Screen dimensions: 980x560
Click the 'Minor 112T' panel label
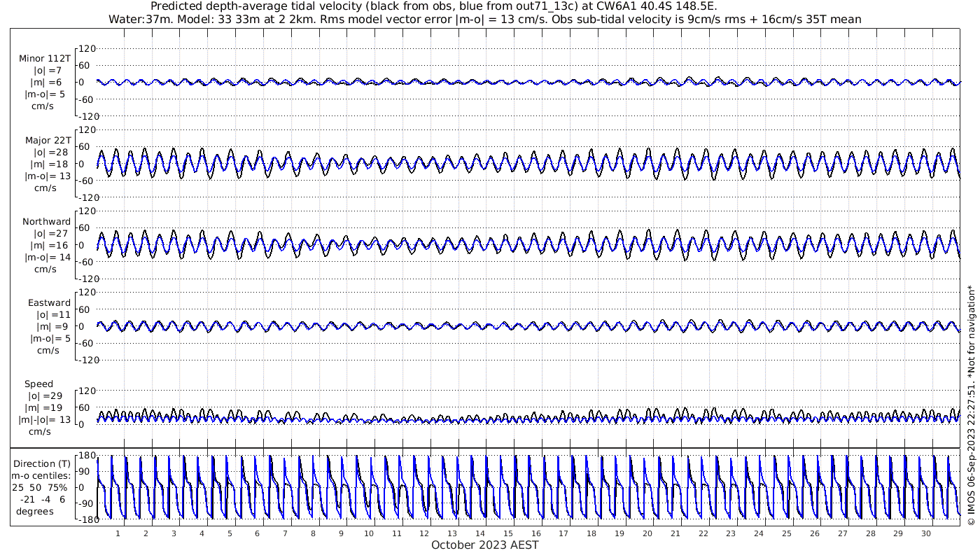(x=45, y=59)
